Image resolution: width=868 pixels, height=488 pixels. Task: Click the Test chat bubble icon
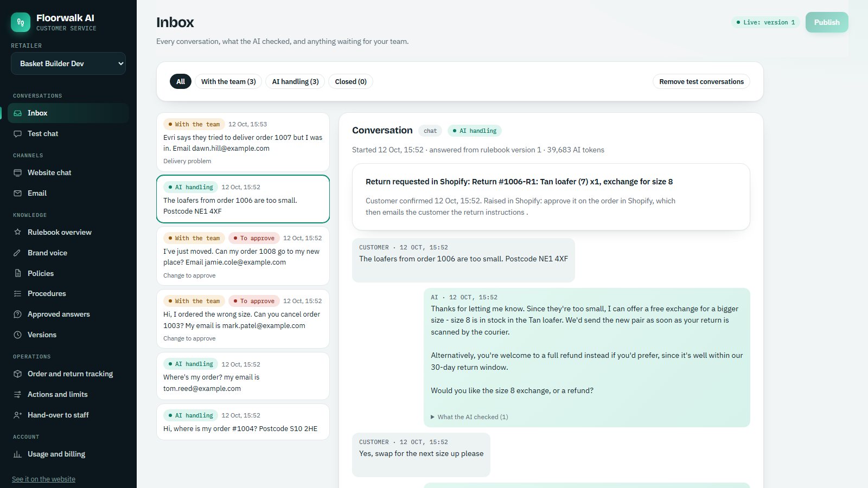point(17,133)
